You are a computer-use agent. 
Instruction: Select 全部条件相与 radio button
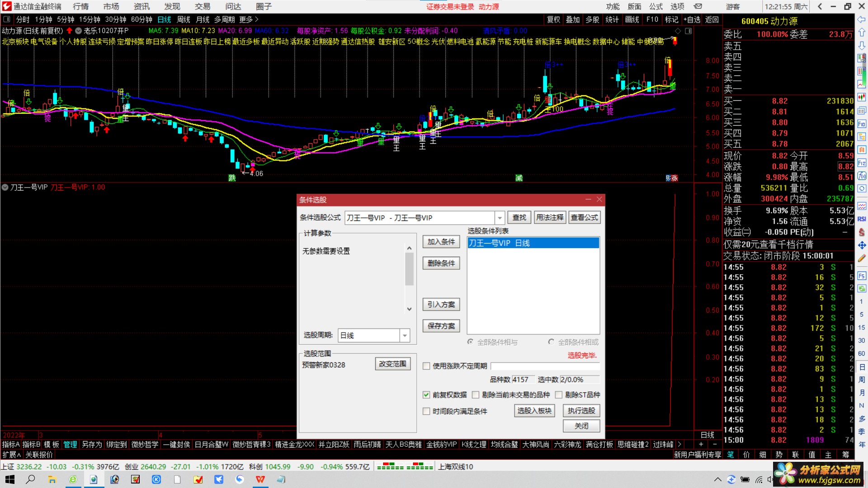(x=470, y=342)
